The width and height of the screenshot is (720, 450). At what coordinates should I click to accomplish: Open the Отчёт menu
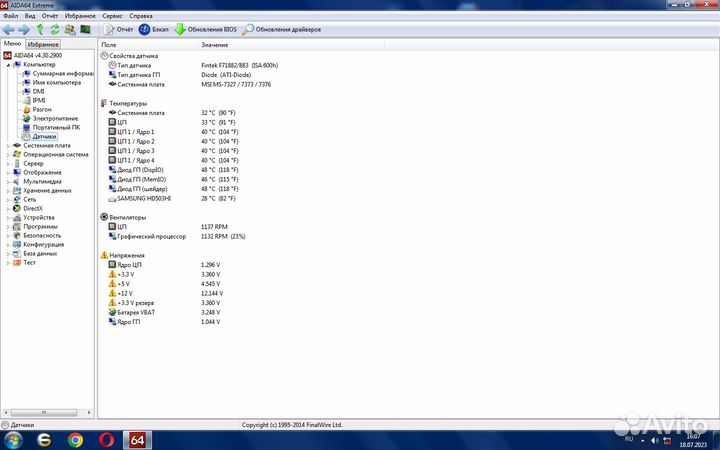(50, 16)
